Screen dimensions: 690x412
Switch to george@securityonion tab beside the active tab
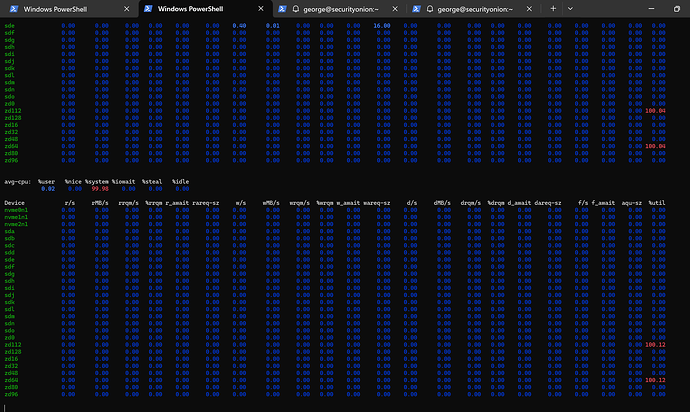tap(338, 9)
